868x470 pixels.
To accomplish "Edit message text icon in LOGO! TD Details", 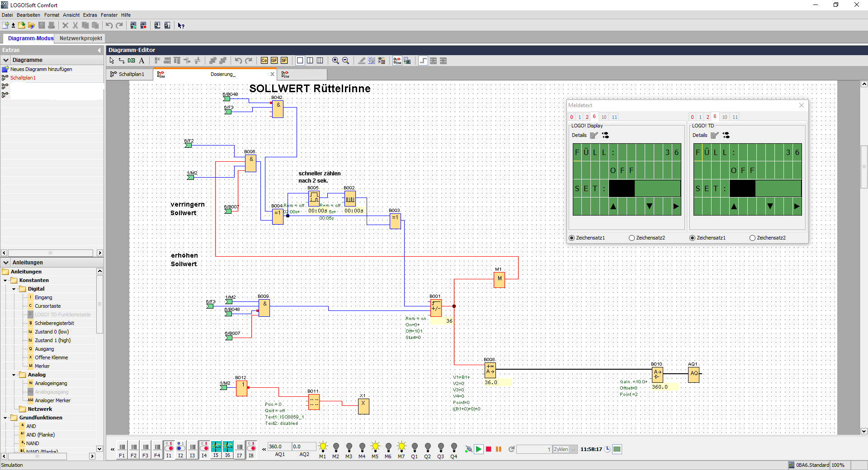I will pyautogui.click(x=715, y=135).
